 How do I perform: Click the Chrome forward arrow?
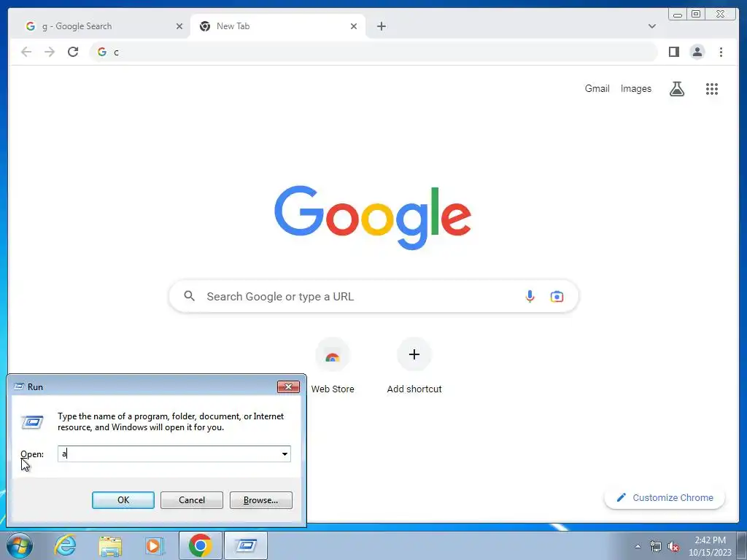click(x=50, y=52)
